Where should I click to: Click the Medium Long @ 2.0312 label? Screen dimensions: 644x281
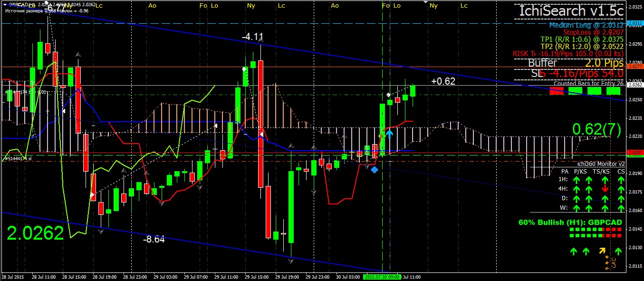coord(586,25)
